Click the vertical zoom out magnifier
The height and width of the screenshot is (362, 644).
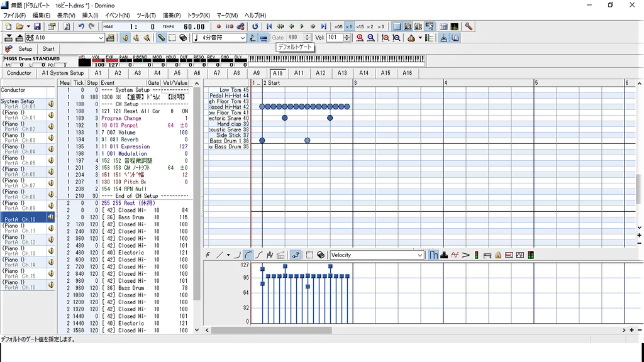click(396, 38)
